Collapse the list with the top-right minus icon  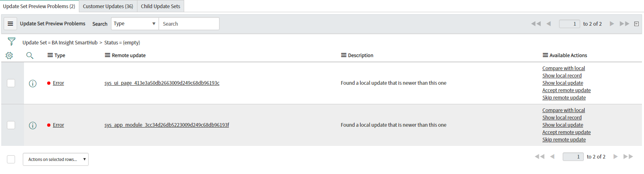pyautogui.click(x=637, y=24)
